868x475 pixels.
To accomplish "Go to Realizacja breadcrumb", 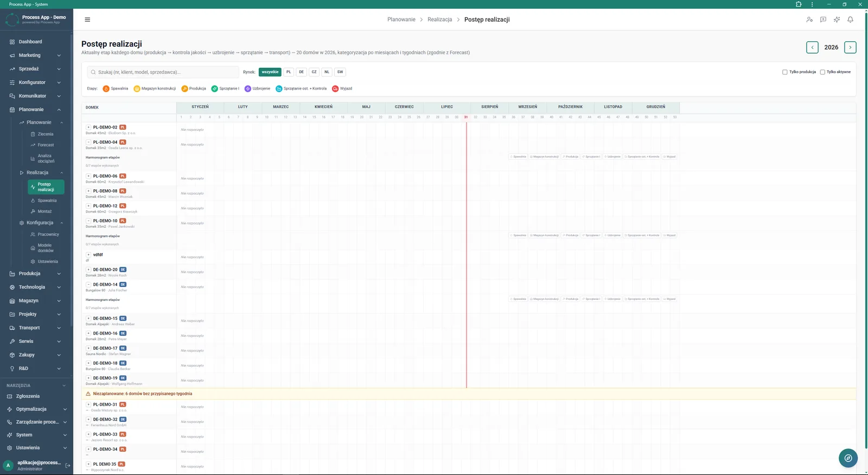I will (439, 20).
